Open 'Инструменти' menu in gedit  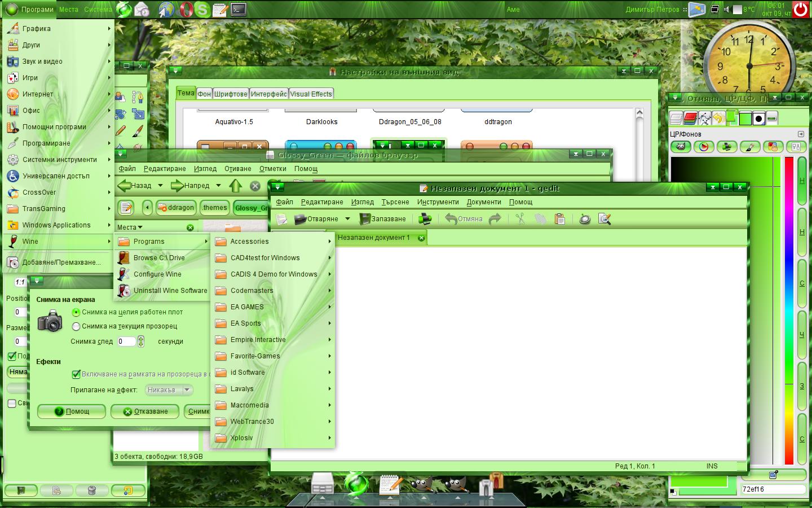tap(438, 202)
